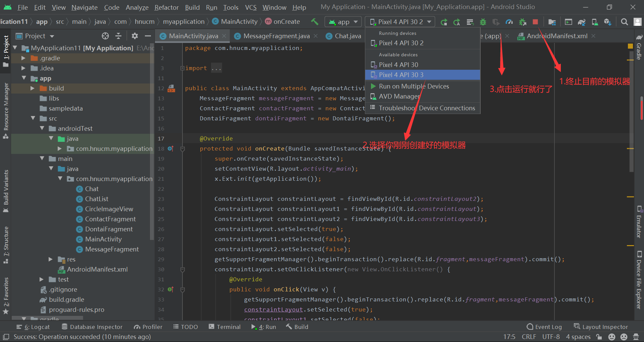Expand the test folder
644x342 pixels.
click(41, 279)
